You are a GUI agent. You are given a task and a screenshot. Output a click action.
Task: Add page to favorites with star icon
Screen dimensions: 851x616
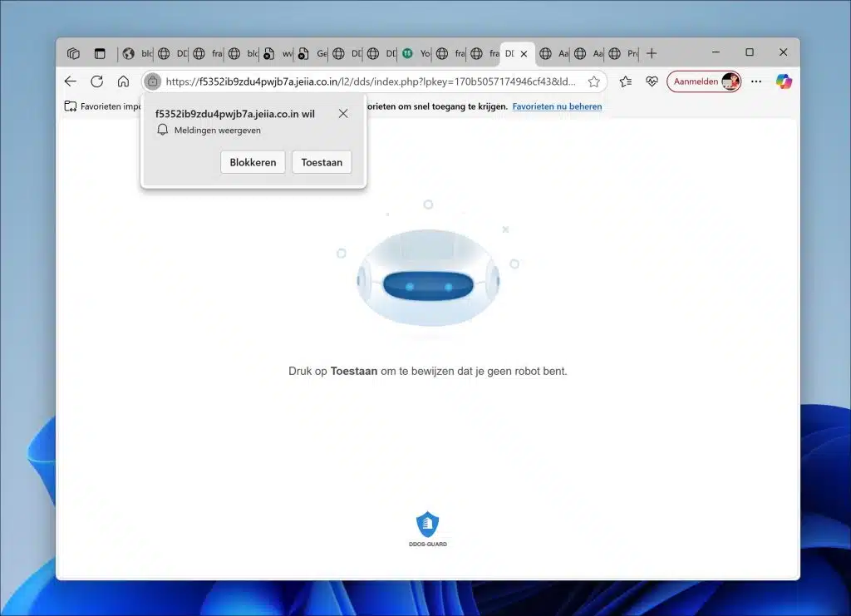[x=593, y=81]
